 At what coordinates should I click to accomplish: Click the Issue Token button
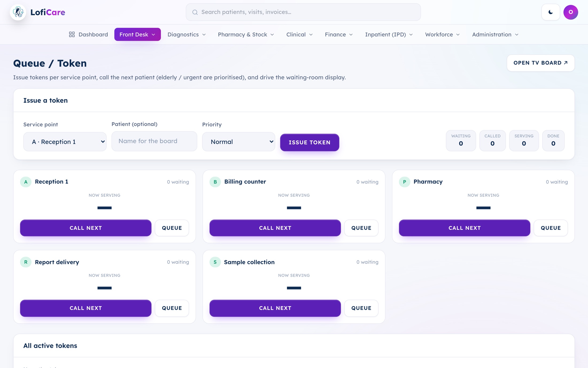tap(310, 142)
